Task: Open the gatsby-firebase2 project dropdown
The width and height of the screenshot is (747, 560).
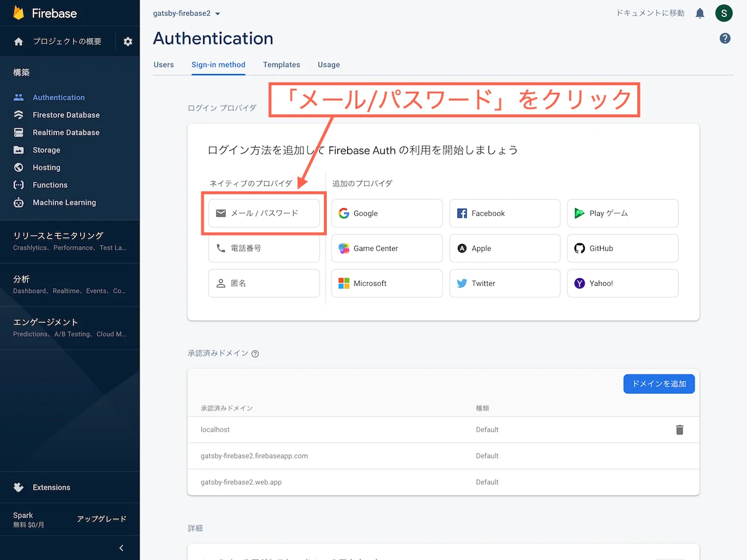Action: [x=186, y=13]
